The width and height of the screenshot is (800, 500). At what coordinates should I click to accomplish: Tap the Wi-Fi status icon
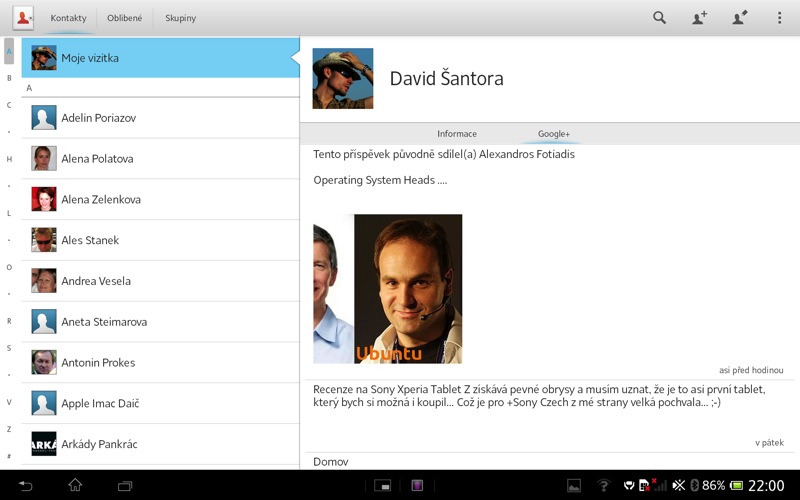[604, 485]
